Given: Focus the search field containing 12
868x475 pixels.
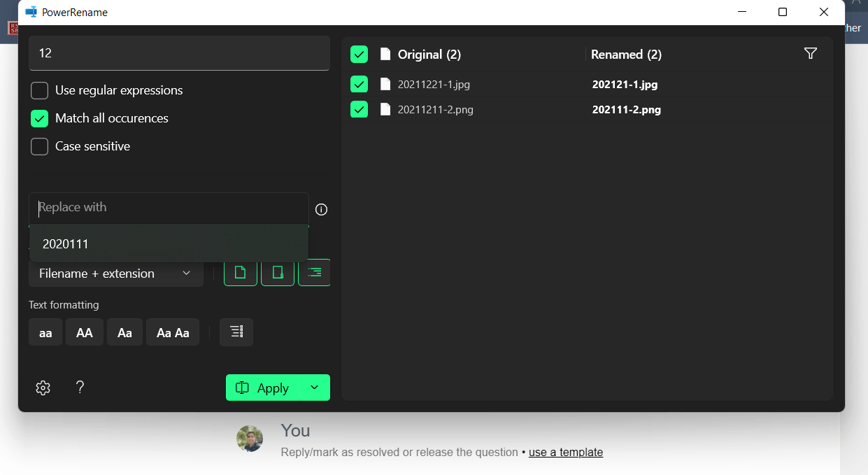Looking at the screenshot, I should tap(179, 53).
